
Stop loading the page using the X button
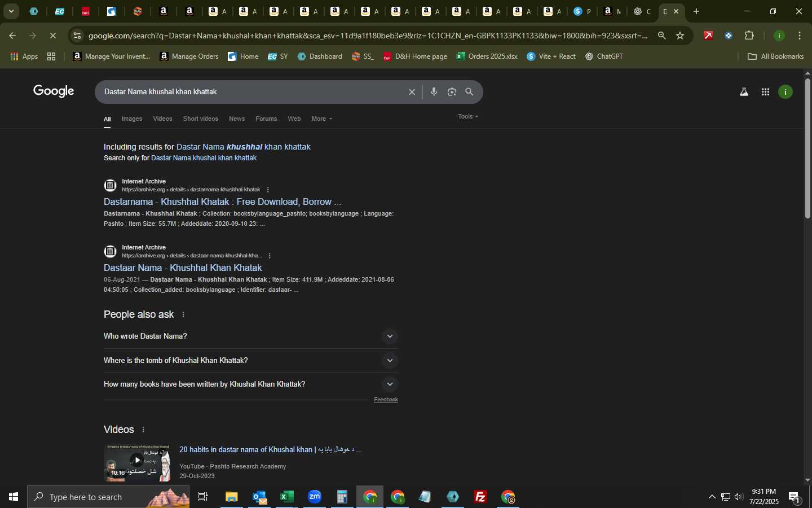click(52, 36)
